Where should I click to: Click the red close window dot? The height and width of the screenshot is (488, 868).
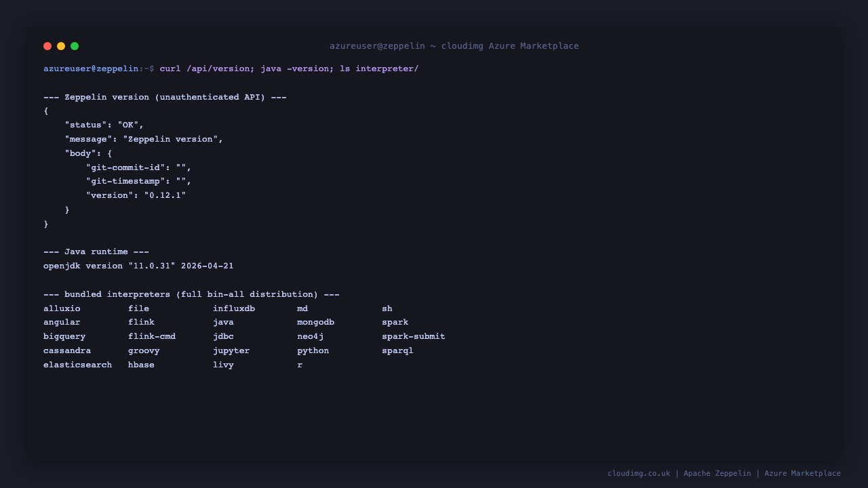coord(47,46)
